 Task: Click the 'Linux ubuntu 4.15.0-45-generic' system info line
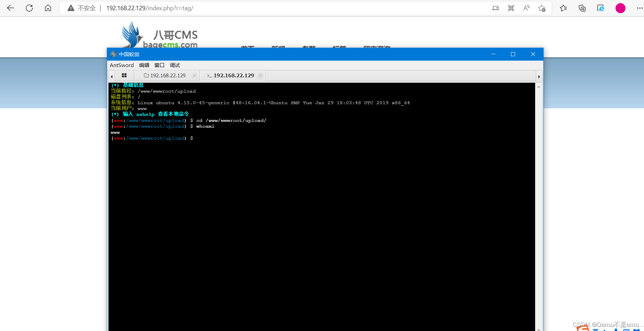coord(274,103)
